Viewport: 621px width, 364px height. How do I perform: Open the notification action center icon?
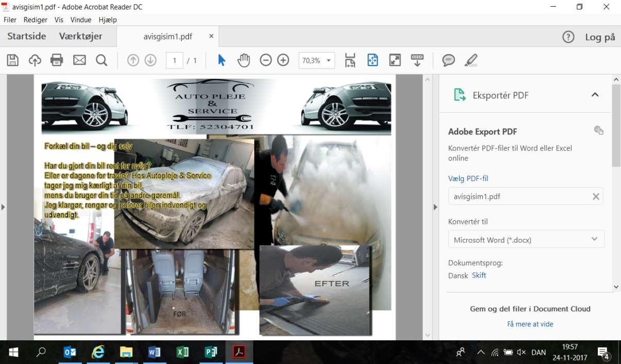pyautogui.click(x=603, y=353)
